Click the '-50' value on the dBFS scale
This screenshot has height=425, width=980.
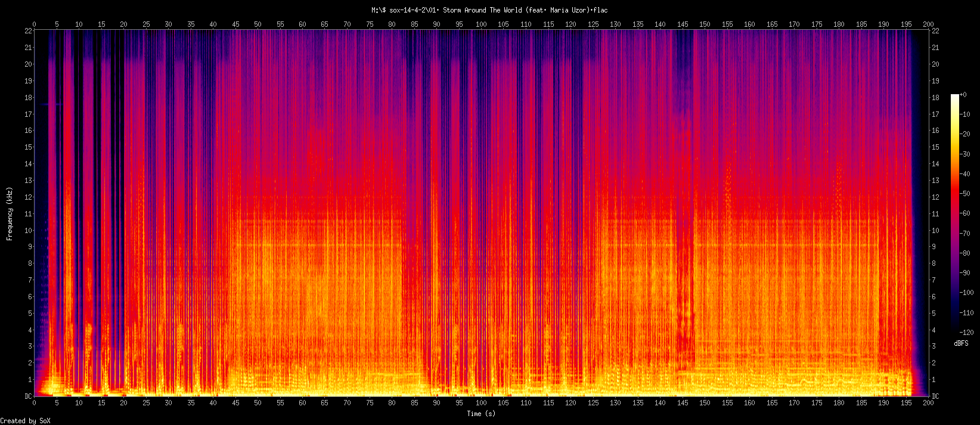[965, 194]
